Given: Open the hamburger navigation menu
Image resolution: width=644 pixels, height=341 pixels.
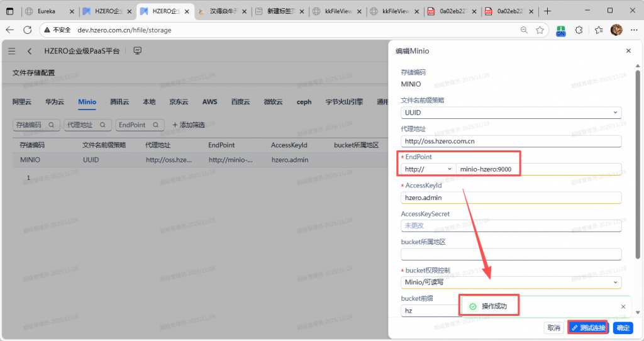Looking at the screenshot, I should pyautogui.click(x=12, y=51).
